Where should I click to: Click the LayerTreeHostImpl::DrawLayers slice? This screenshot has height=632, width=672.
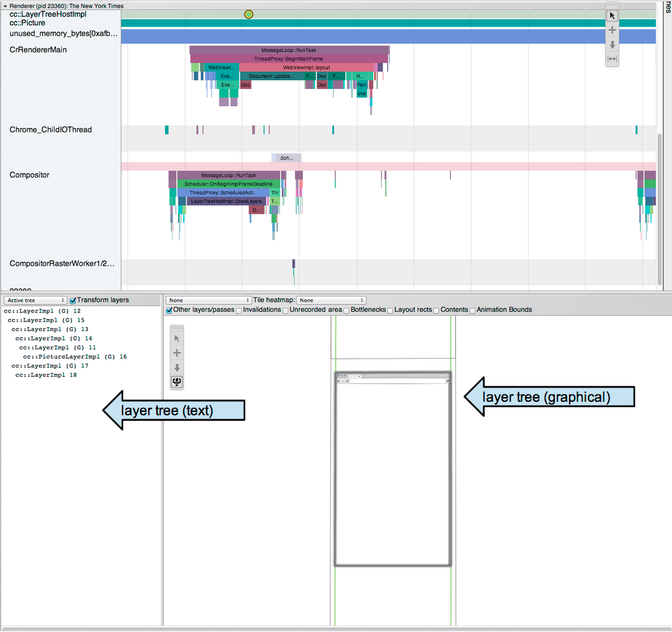226,201
